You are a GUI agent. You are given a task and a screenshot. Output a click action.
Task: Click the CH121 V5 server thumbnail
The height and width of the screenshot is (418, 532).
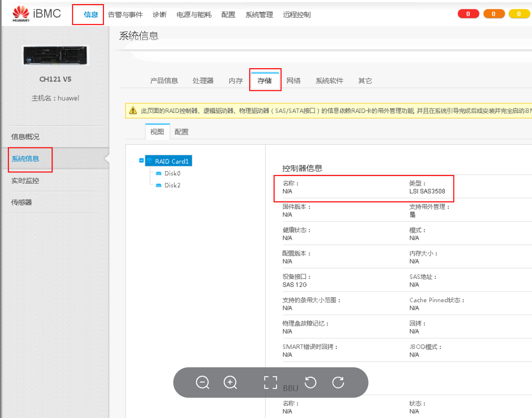pos(55,55)
